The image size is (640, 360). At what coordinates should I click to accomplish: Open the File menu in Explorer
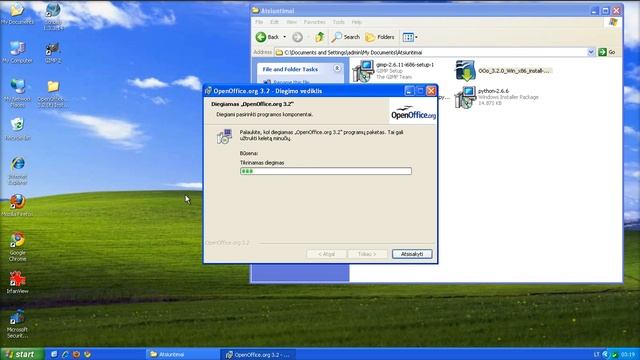pyautogui.click(x=259, y=22)
